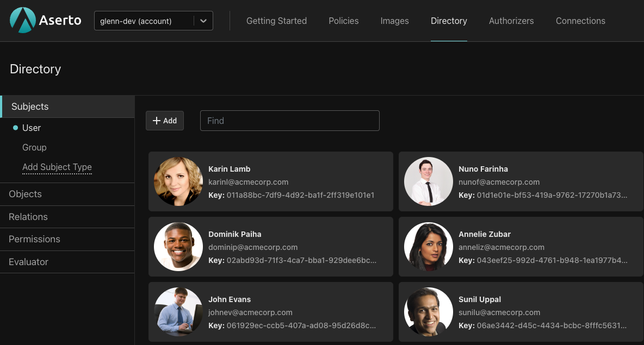Focus the Find search field
Viewport: 644px width, 345px height.
click(289, 121)
